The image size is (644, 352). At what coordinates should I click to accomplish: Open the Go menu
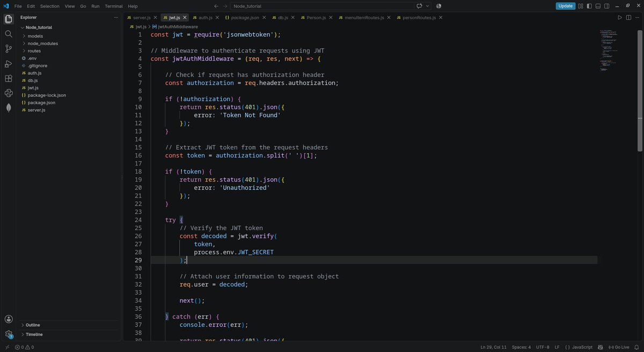(83, 6)
